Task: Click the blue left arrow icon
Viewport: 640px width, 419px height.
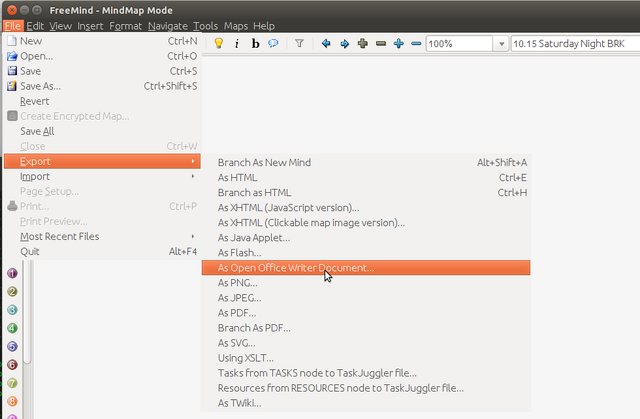Action: (x=326, y=44)
